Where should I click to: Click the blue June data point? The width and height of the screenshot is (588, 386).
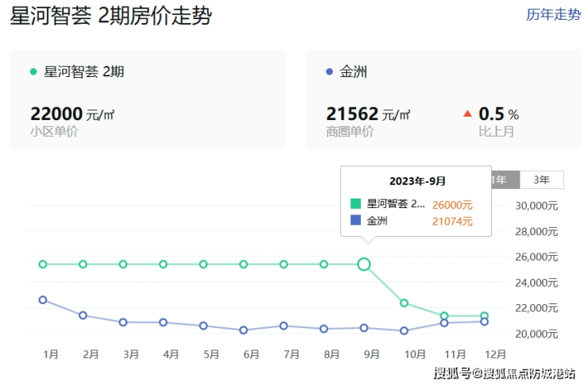[x=243, y=330]
